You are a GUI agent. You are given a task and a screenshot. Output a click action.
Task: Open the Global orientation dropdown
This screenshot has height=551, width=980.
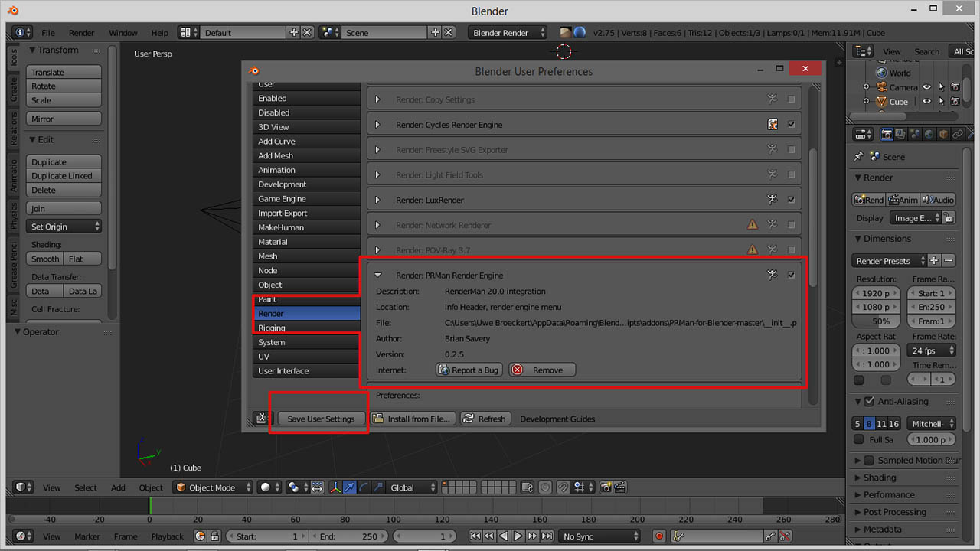412,487
